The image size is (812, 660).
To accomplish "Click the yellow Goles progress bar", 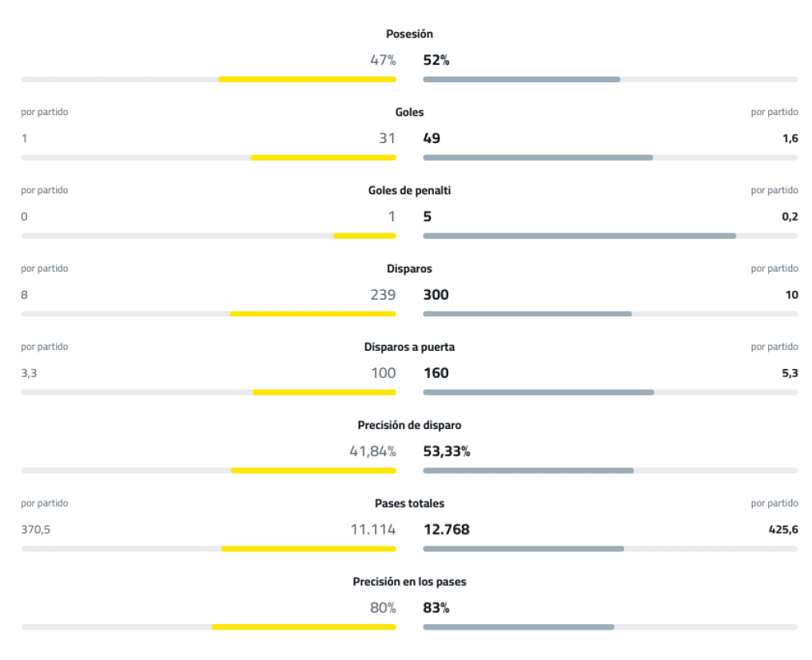I will 323,157.
